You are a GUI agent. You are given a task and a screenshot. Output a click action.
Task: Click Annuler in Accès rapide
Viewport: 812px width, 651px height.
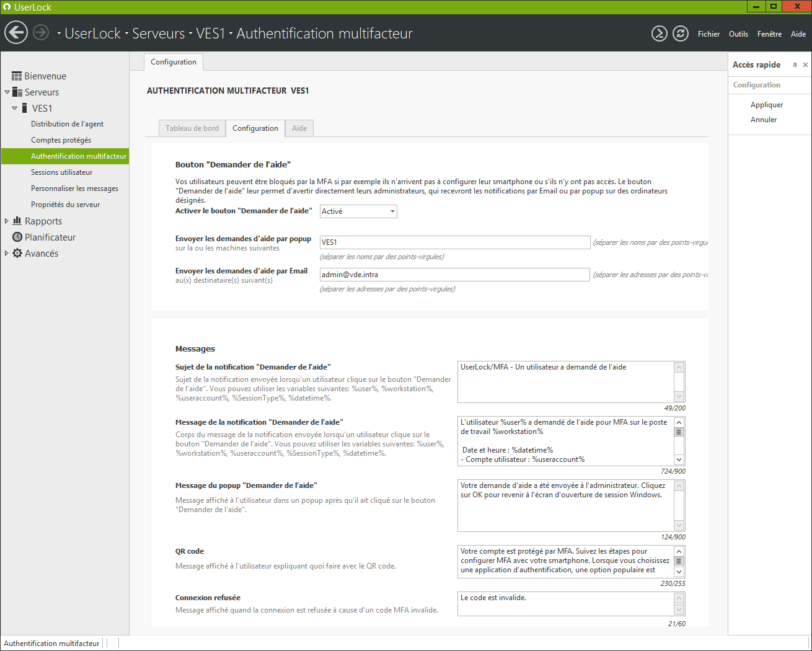tap(764, 120)
